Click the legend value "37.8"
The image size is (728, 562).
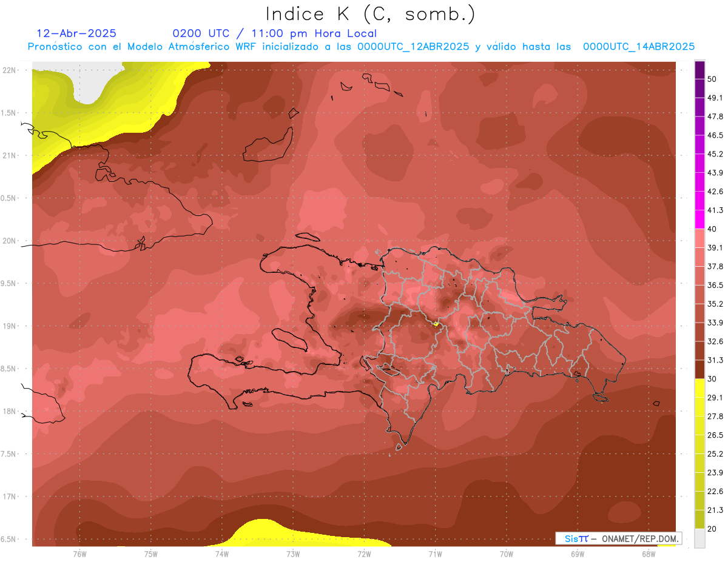(x=715, y=267)
